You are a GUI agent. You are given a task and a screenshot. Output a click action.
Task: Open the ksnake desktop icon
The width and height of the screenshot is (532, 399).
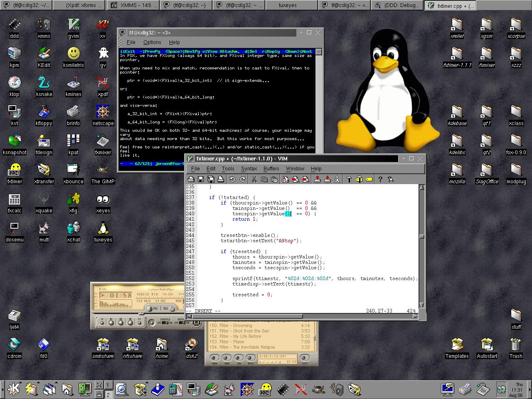[x=44, y=86]
